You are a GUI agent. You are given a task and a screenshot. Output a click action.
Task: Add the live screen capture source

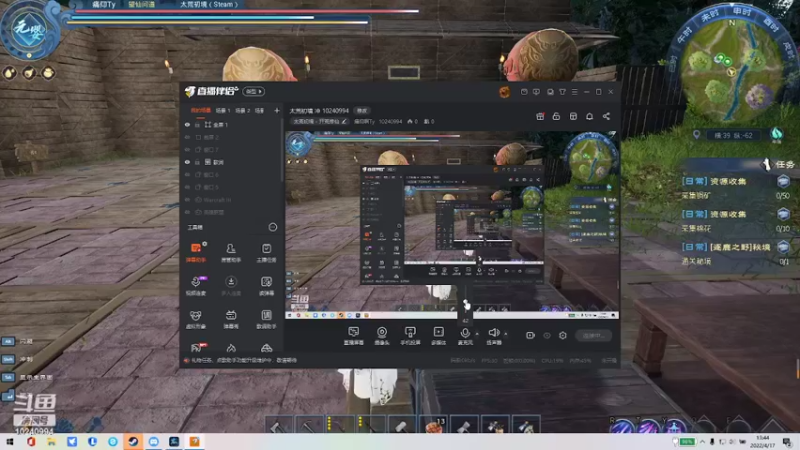(x=354, y=336)
